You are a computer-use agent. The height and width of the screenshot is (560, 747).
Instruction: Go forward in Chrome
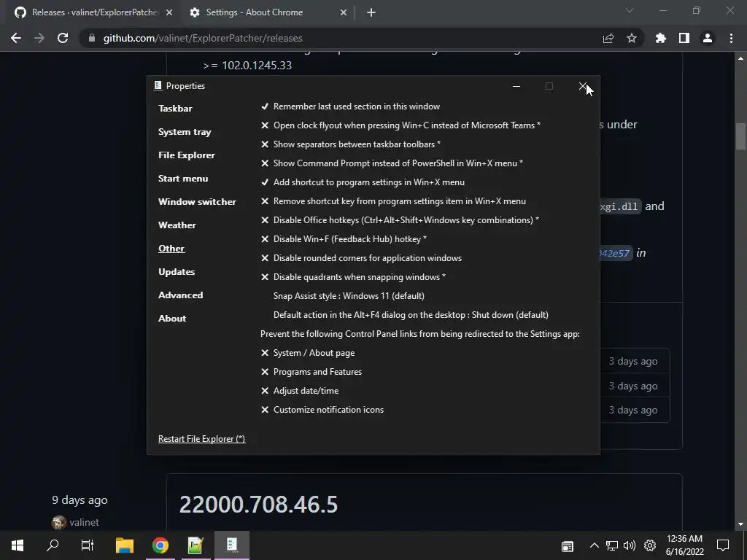coord(39,38)
